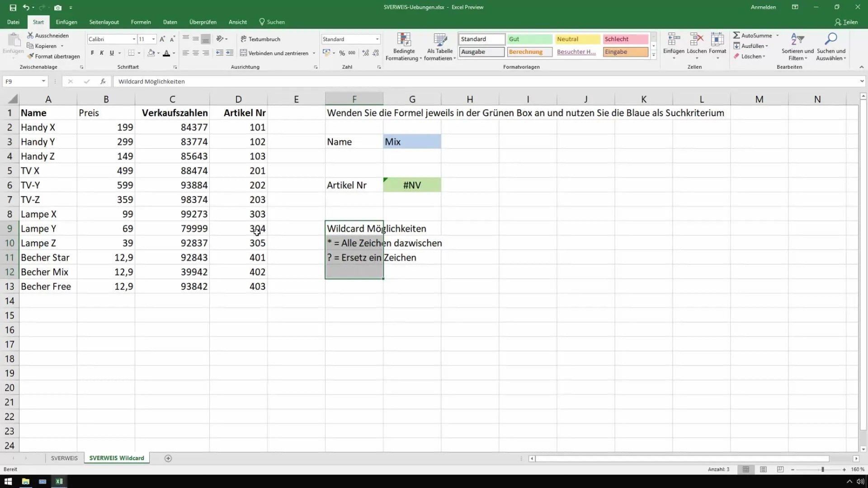
Task: Save the workbook with the disk icon
Action: click(x=13, y=7)
